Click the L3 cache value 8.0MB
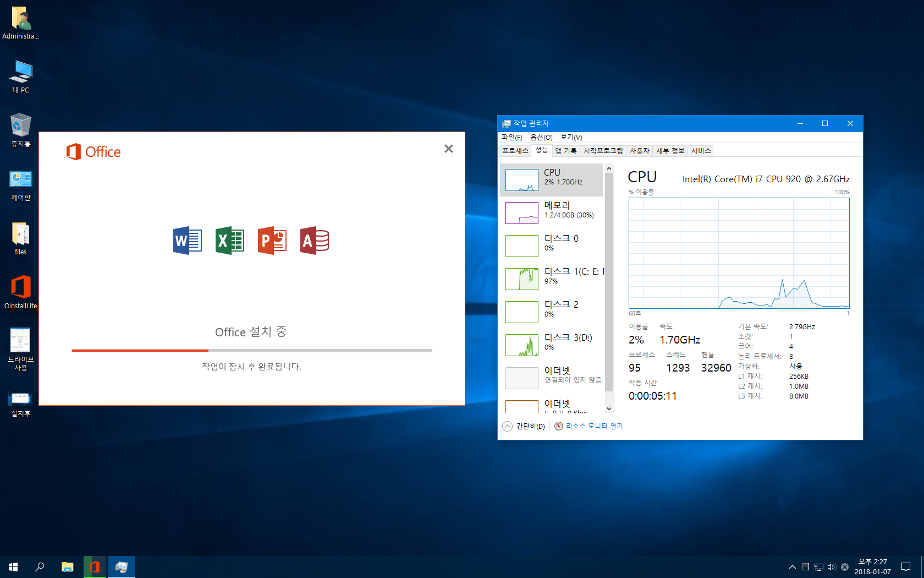The height and width of the screenshot is (578, 924). click(x=799, y=396)
